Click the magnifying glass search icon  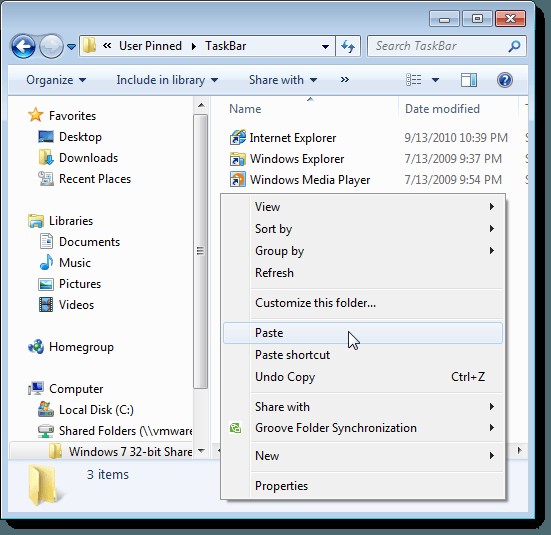(x=514, y=46)
